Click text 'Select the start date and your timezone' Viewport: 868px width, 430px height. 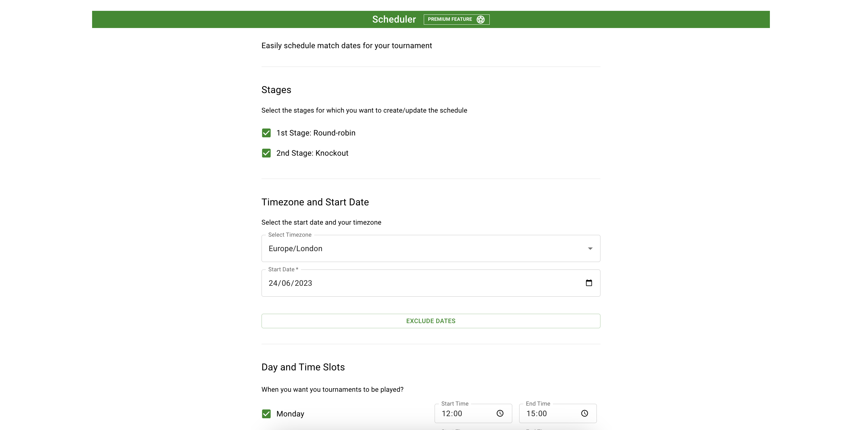tap(321, 222)
